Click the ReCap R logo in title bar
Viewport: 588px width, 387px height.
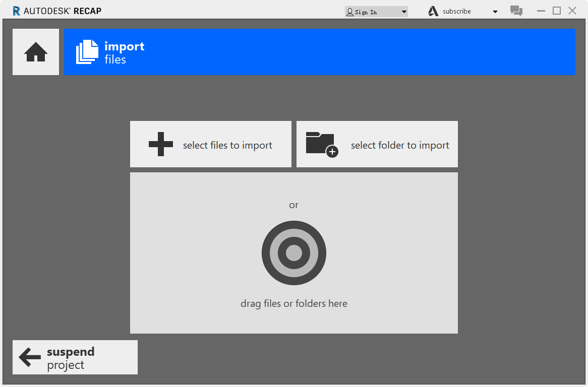(17, 11)
